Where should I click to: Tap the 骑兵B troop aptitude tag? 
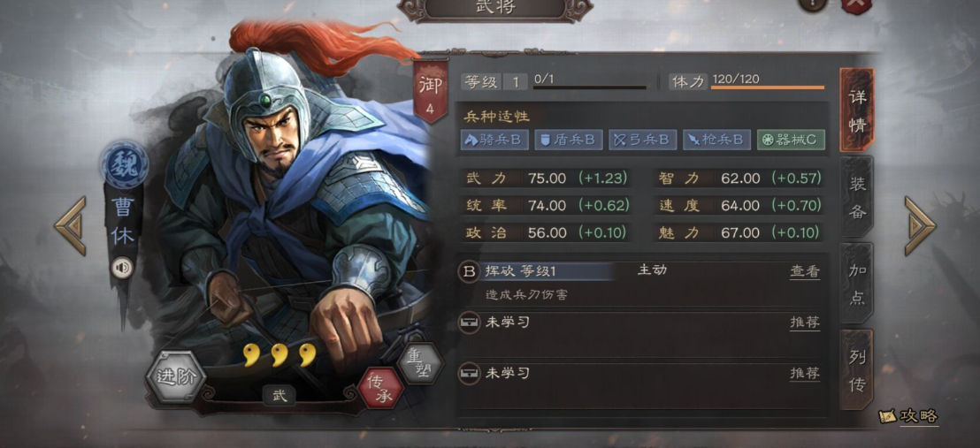click(x=495, y=140)
